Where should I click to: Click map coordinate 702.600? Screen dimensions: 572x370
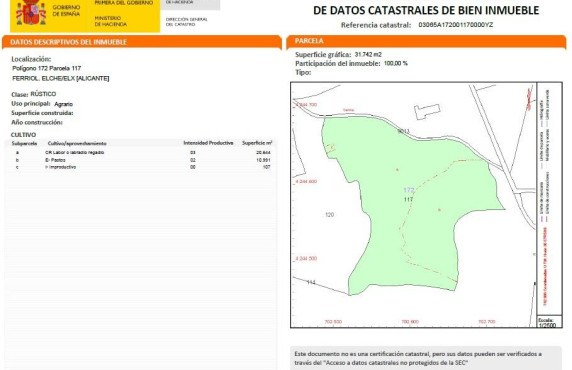(410, 322)
